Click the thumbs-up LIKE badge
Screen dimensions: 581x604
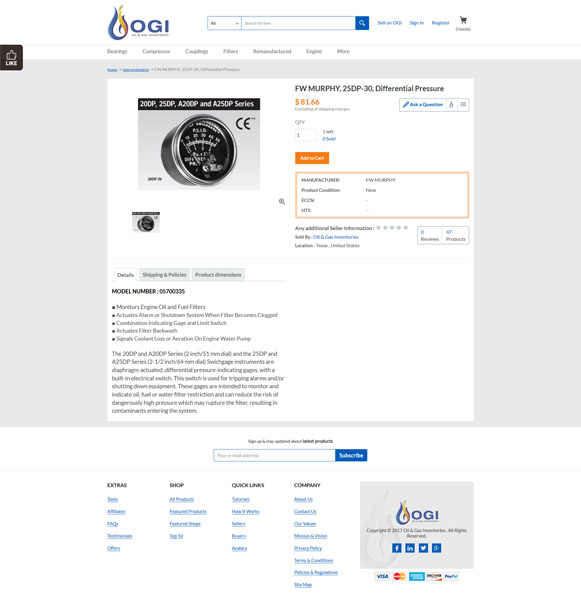tap(11, 58)
